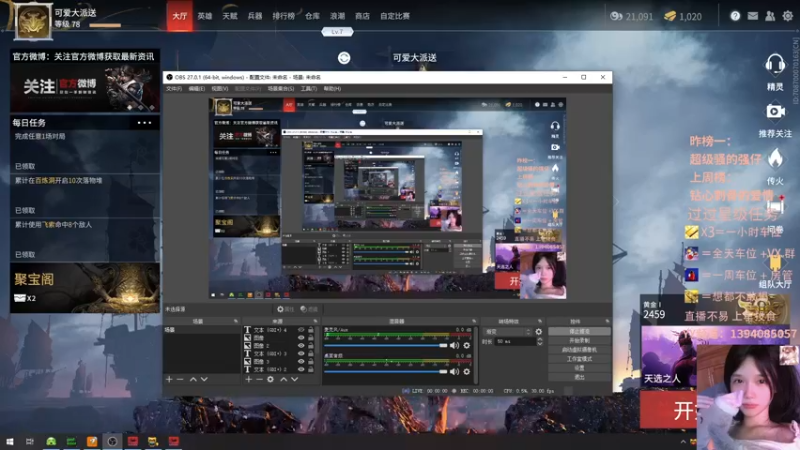The width and height of the screenshot is (800, 450).
Task: Open the 传火 flame icon in game
Action: 775,159
